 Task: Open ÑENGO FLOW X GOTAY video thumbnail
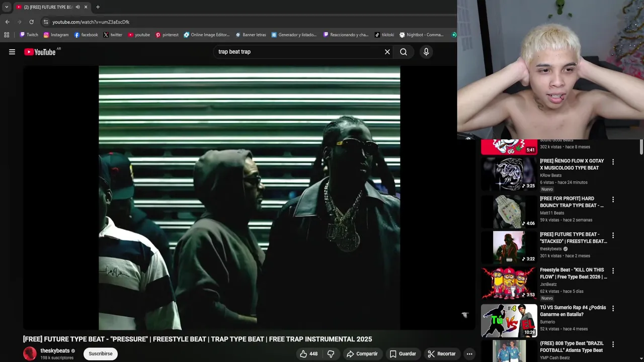point(509,174)
